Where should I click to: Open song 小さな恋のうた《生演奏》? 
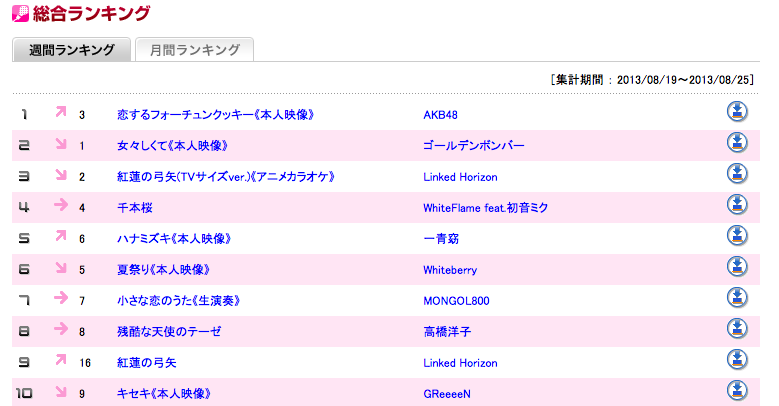179,301
